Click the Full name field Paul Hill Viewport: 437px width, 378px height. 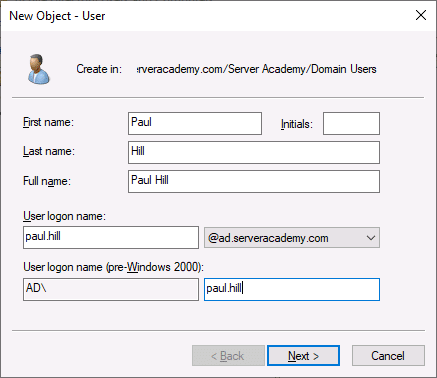coord(254,181)
